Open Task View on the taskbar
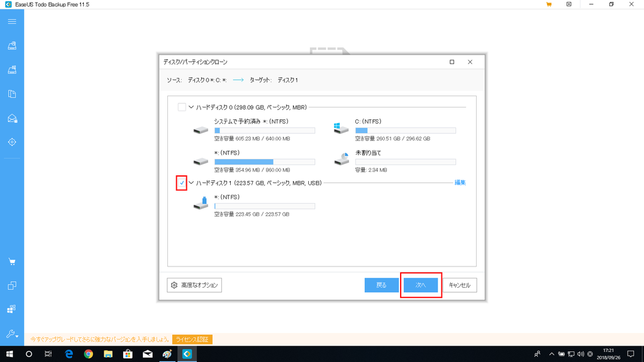The width and height of the screenshot is (644, 362). [x=48, y=354]
